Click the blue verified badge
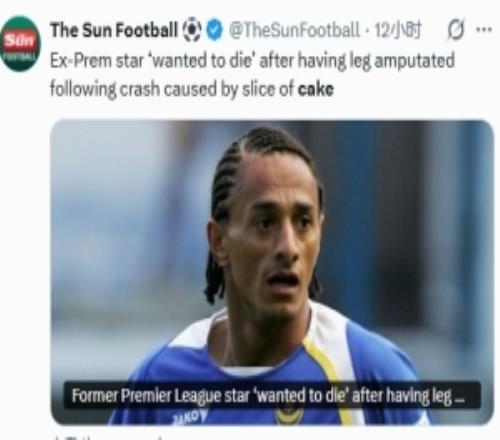The width and height of the screenshot is (500, 440). 214,31
